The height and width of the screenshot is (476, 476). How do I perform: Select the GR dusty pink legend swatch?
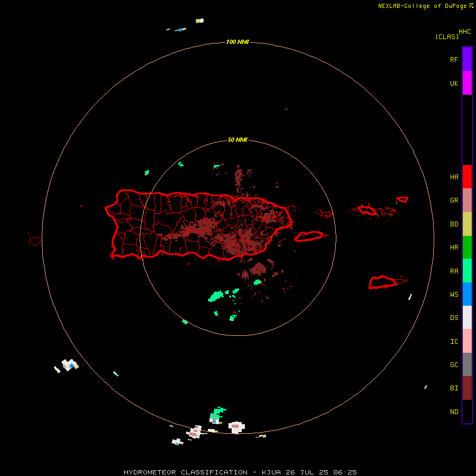(x=467, y=200)
